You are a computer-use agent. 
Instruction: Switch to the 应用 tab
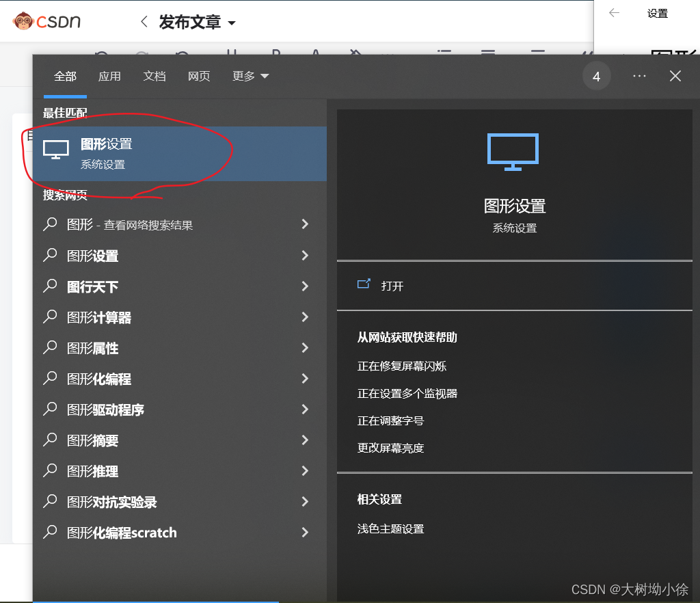(x=109, y=76)
